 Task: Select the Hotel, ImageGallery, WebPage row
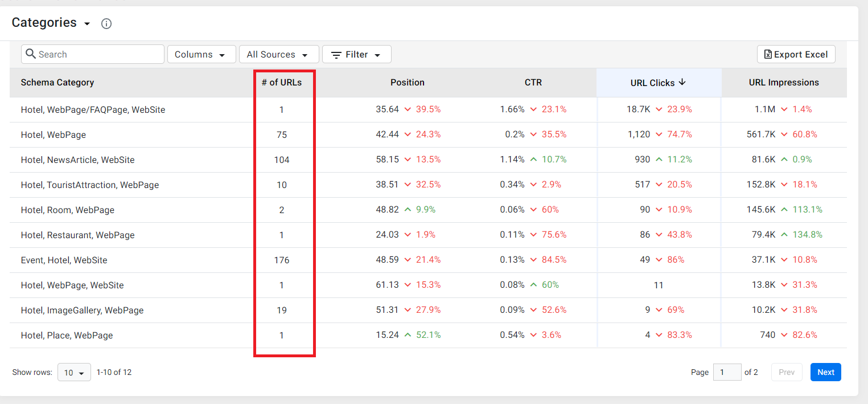(428, 310)
